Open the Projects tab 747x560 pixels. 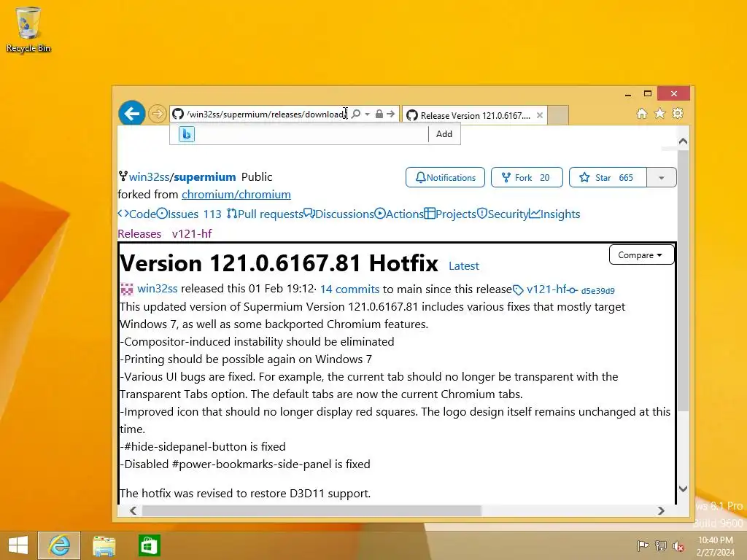click(x=450, y=214)
